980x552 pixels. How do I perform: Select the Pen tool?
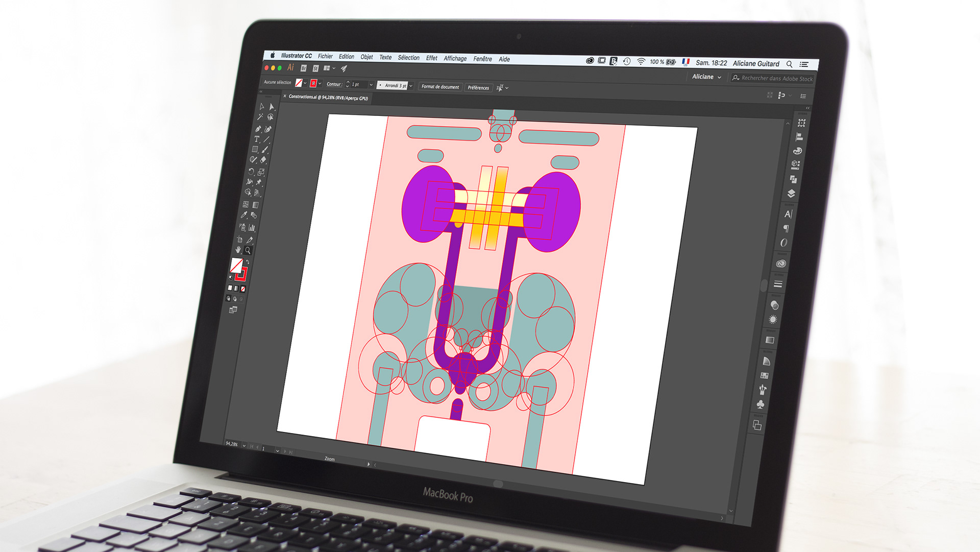coord(258,129)
